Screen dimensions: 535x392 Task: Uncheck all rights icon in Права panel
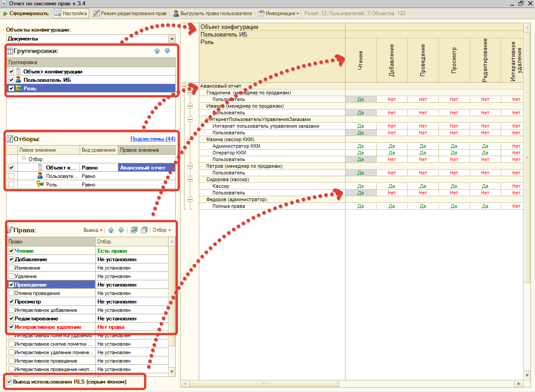[x=144, y=230]
